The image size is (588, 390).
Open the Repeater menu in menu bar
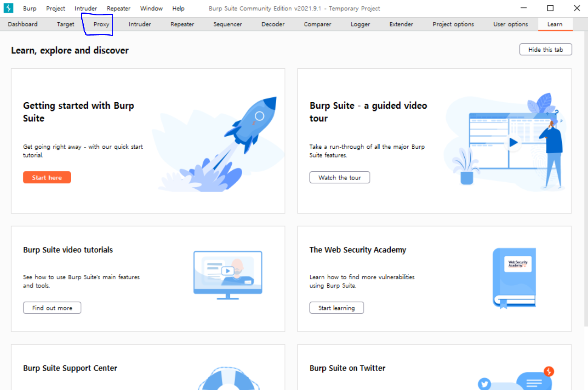click(x=118, y=8)
